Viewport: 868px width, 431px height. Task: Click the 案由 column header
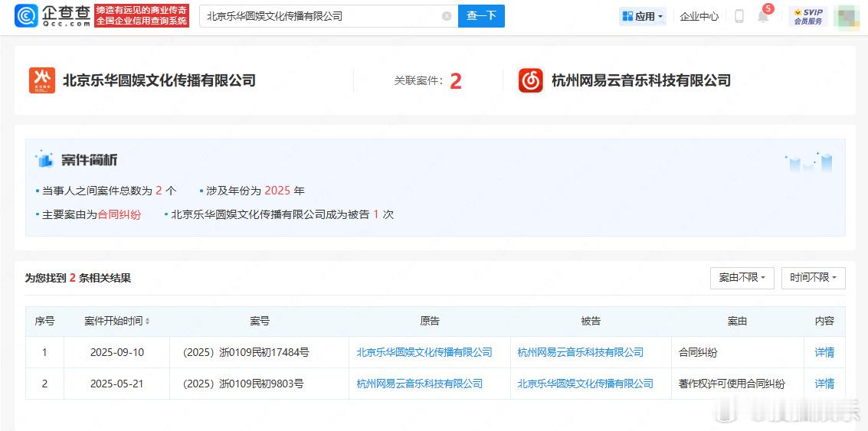[x=737, y=321]
